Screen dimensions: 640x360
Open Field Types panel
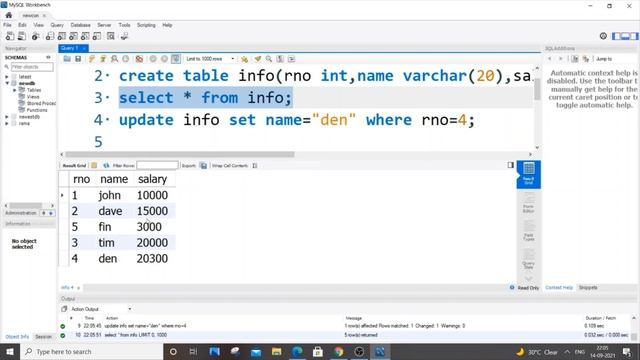click(529, 231)
